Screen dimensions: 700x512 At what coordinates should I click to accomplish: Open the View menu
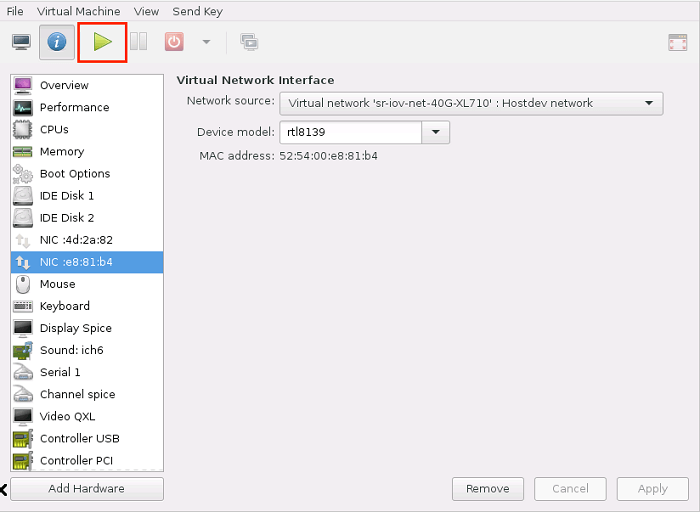coord(146,11)
